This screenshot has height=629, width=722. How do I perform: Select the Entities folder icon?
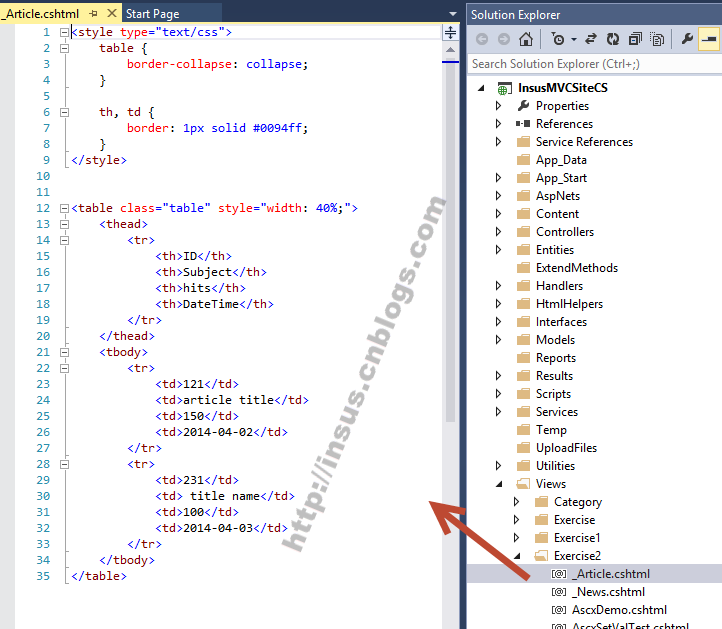click(x=523, y=250)
